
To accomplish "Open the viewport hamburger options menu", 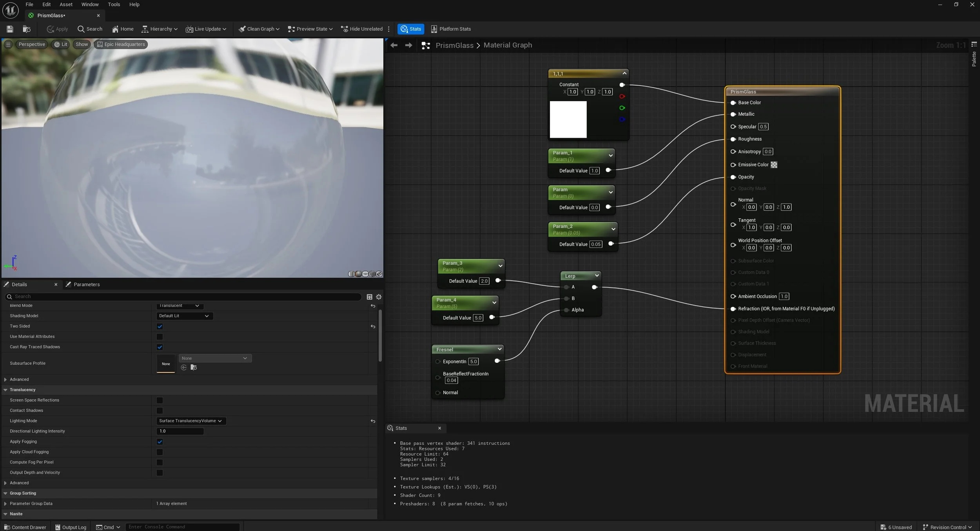I will (8, 44).
